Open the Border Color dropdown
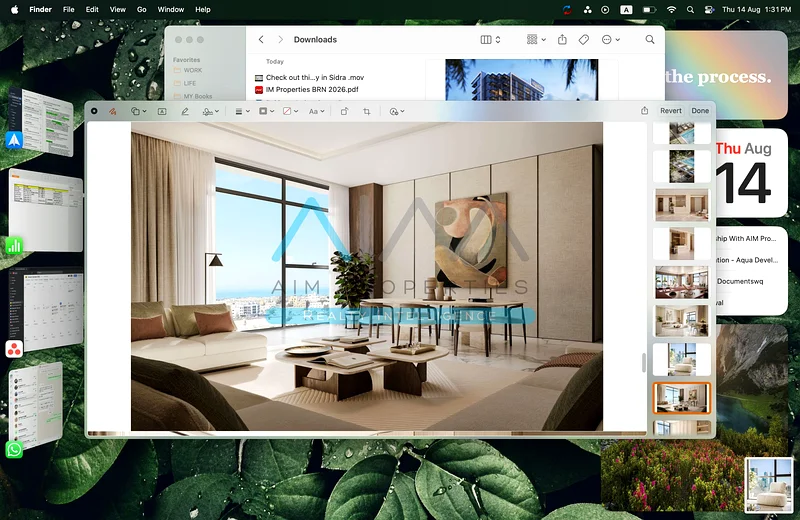This screenshot has height=520, width=800. (266, 111)
